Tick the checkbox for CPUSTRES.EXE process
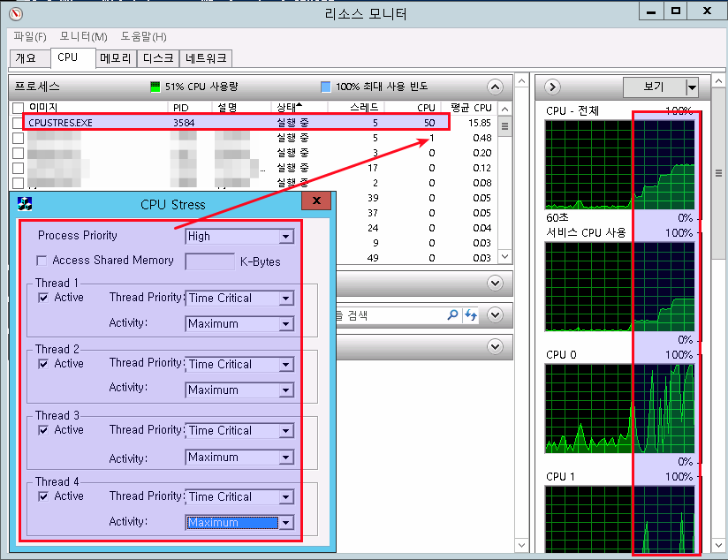 tap(18, 123)
